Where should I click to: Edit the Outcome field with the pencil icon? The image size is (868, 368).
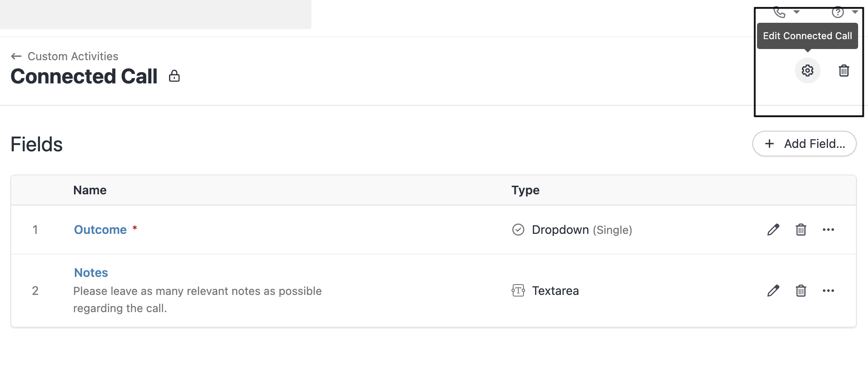773,230
